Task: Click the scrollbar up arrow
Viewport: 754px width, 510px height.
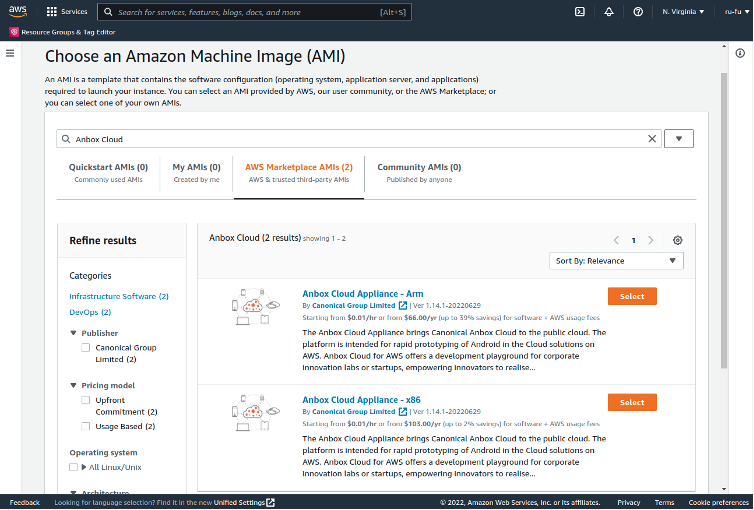Action: pos(724,46)
